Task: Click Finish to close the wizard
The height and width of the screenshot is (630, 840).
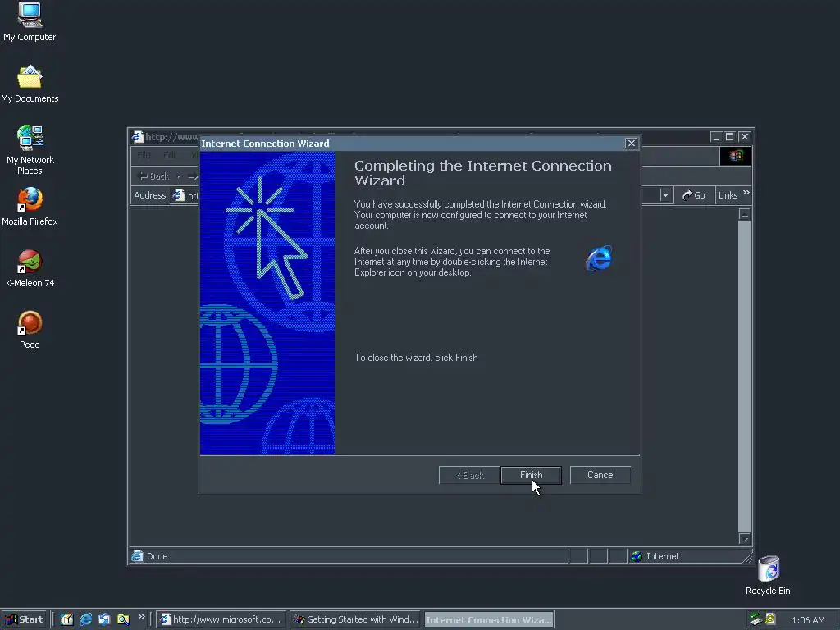Action: pyautogui.click(x=531, y=475)
